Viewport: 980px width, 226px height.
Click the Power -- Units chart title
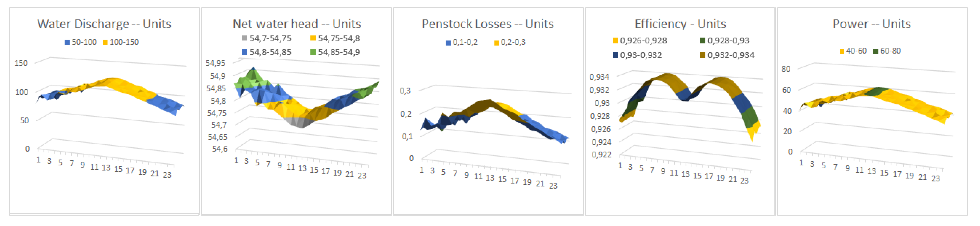871,24
